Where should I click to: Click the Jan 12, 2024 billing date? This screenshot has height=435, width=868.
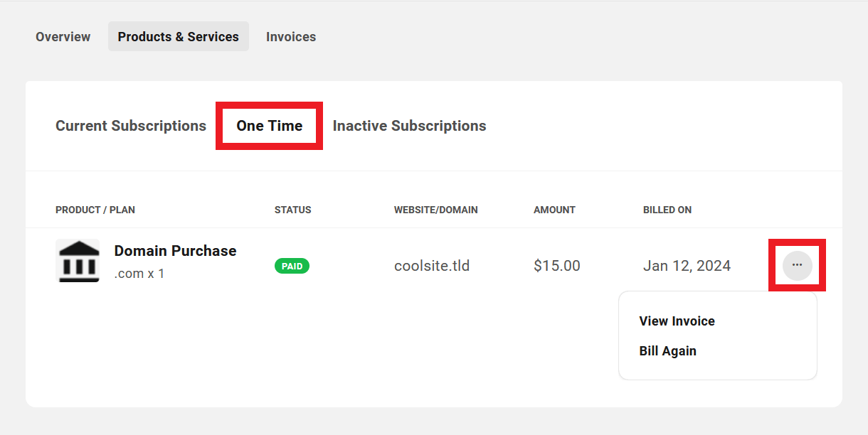click(x=687, y=265)
